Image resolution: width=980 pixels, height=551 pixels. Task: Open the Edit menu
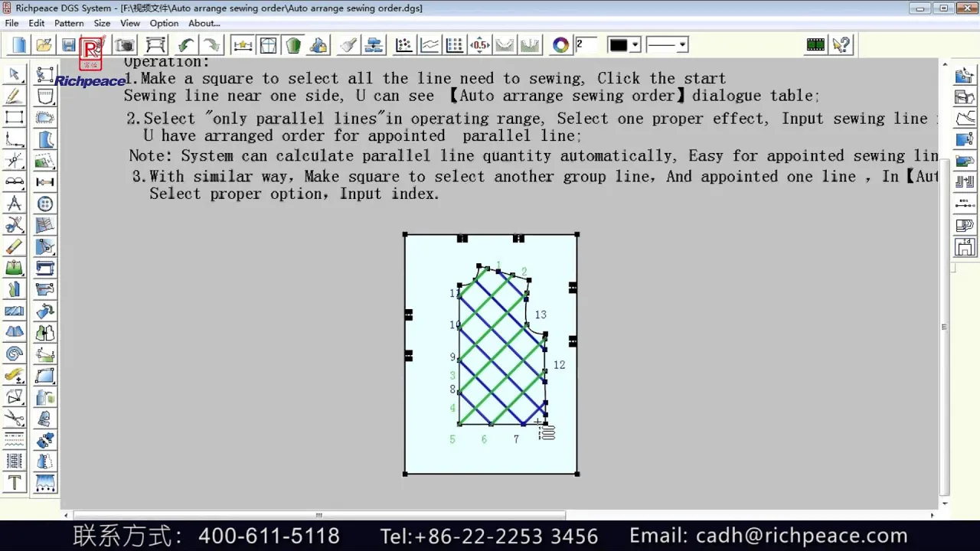pyautogui.click(x=37, y=23)
